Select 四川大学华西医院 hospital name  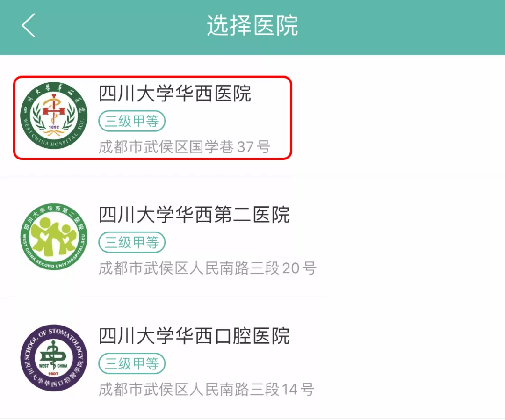175,94
